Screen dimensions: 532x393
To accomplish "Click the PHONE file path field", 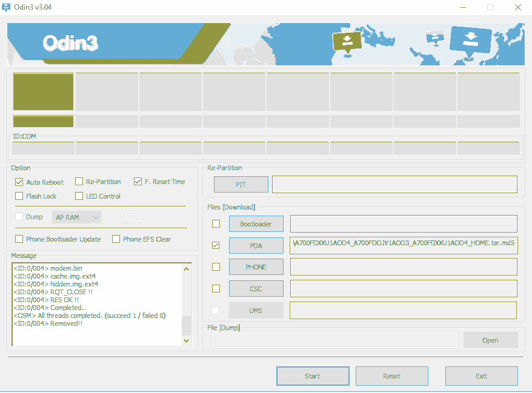I will pos(404,267).
